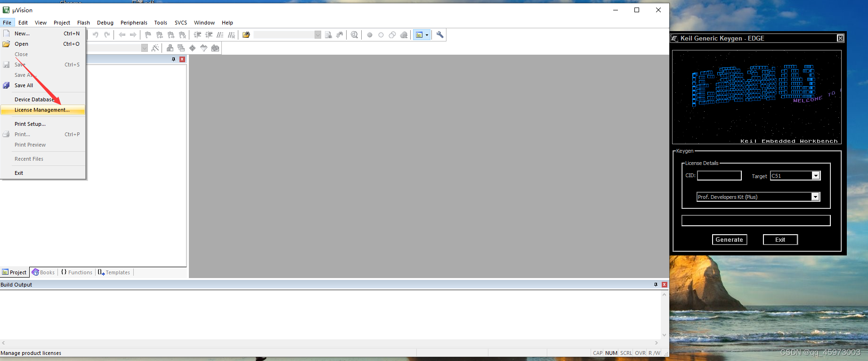Click the Enable/Disable Breakpoint hollow-circle icon
Screen dimensions: 868x361
381,35
